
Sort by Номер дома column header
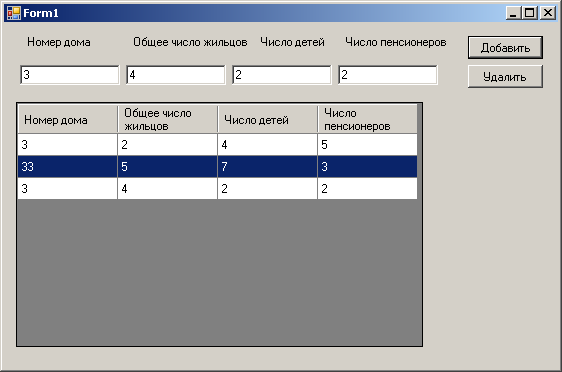[x=67, y=119]
